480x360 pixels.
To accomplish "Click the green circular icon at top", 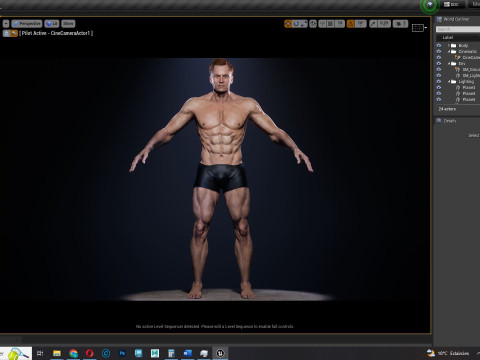I will 430,5.
